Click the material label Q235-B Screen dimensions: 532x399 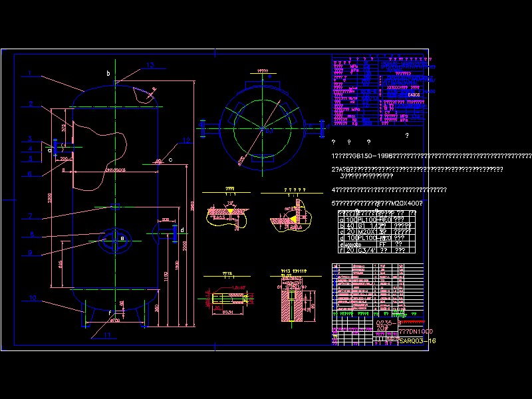click(x=388, y=322)
